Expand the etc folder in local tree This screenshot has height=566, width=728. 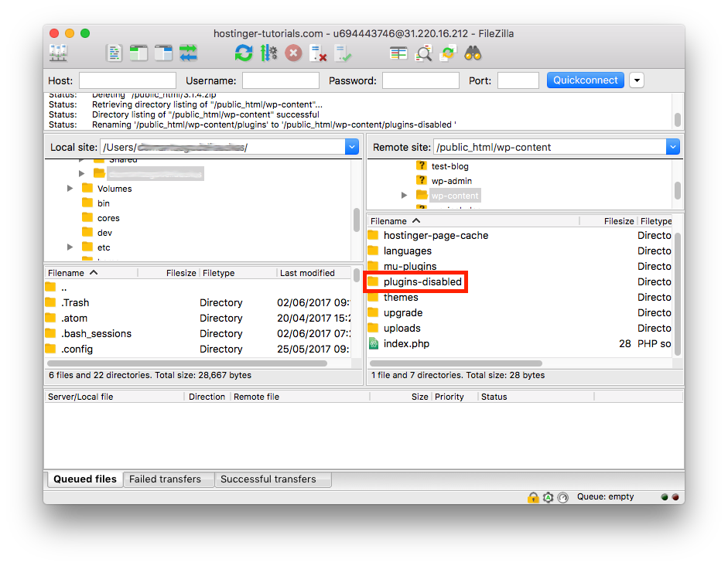tap(70, 247)
